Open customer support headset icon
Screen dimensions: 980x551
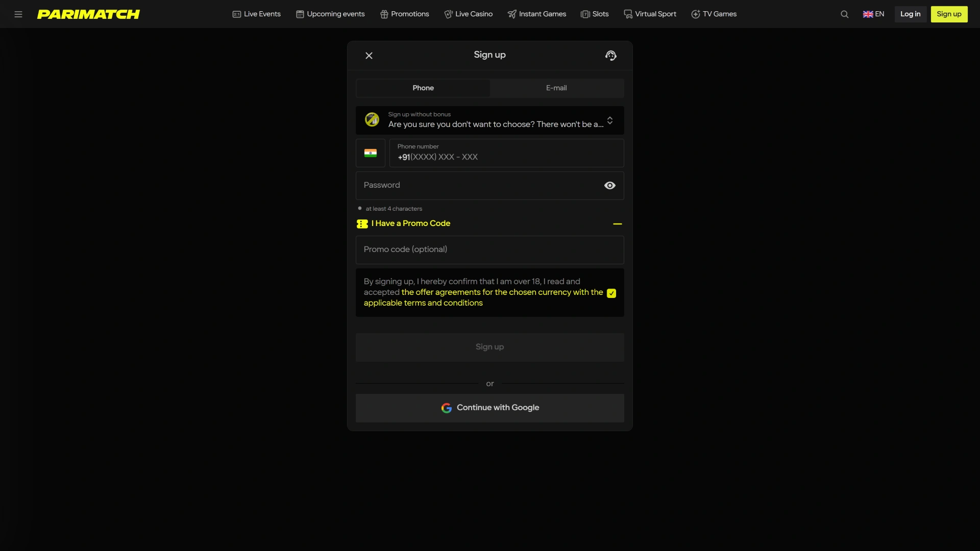tap(611, 56)
